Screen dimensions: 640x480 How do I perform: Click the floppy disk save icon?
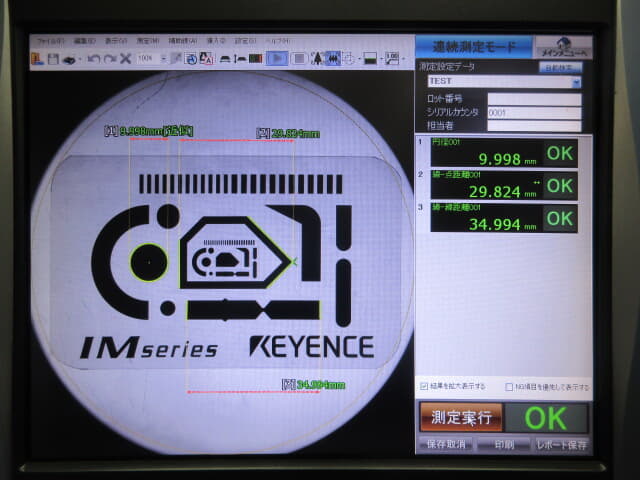coord(53,59)
